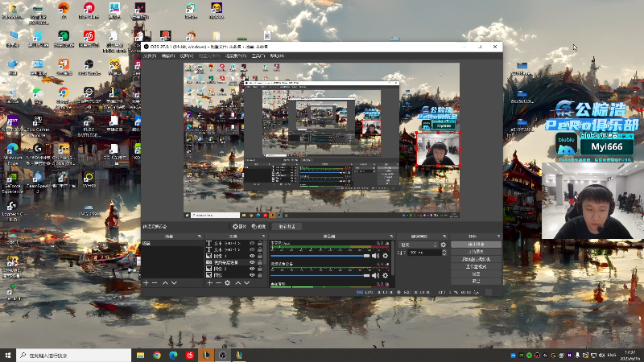Click the audio mixer vertical scrollbar
The width and height of the screenshot is (644, 362).
pyautogui.click(x=393, y=258)
